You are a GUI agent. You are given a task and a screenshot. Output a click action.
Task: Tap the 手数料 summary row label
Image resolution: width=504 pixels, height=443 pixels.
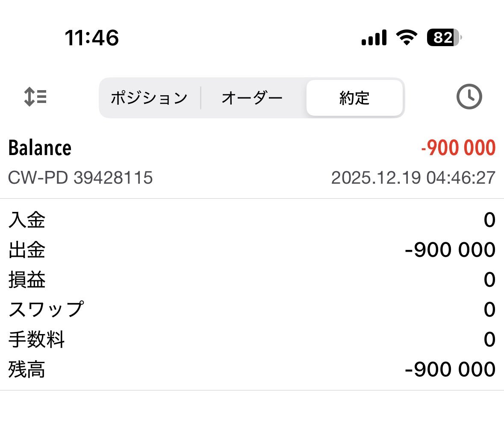(x=37, y=340)
